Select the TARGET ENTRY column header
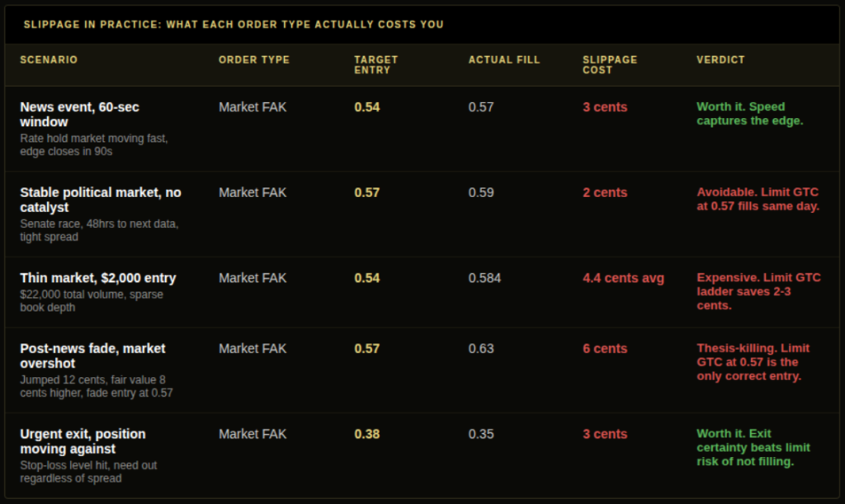The image size is (845, 504). tap(375, 64)
